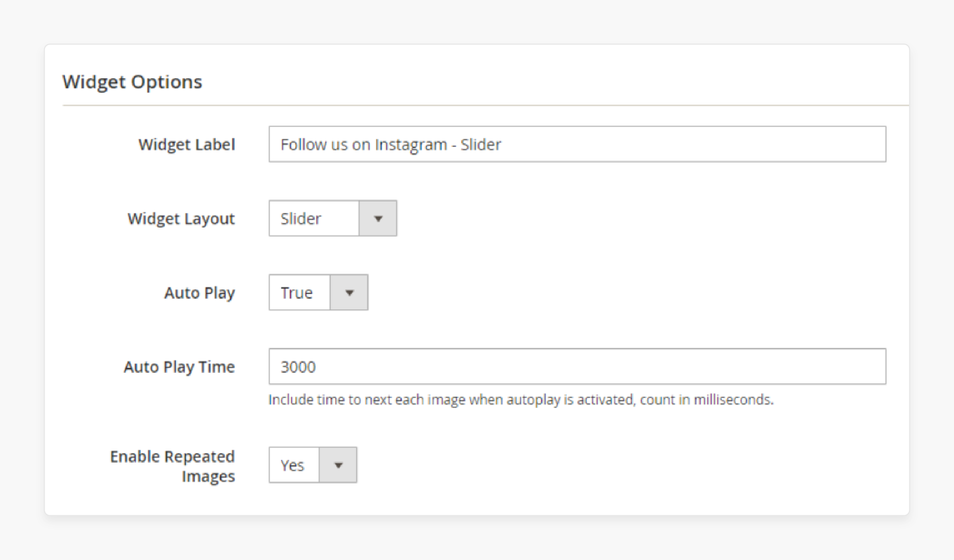Click the Widget Options section heading

tap(132, 82)
